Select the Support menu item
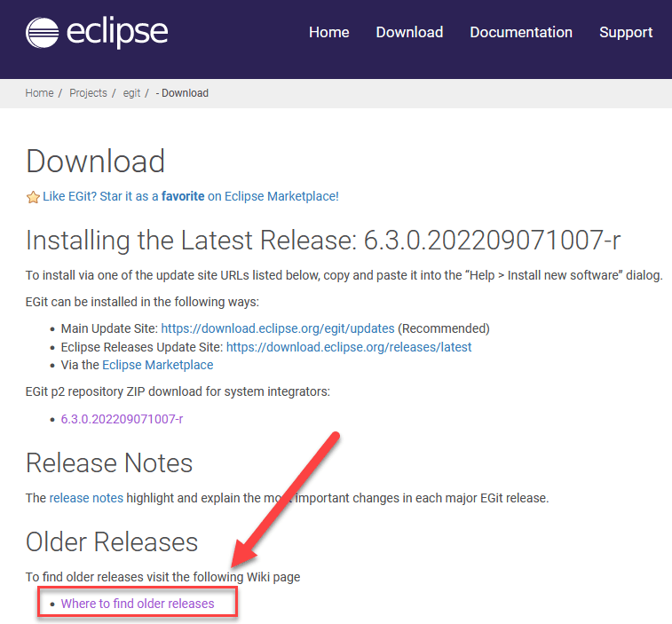Viewport: 672px width, 624px height. pyautogui.click(x=626, y=32)
